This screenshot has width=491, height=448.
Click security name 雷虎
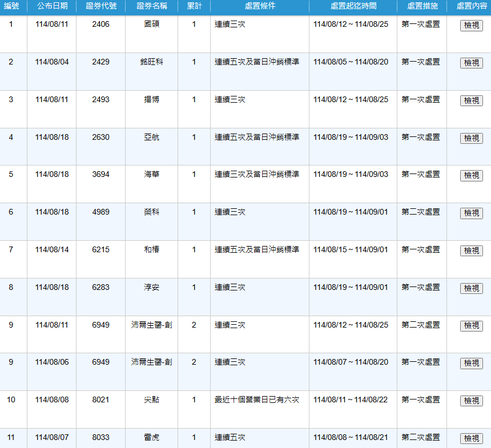coord(151,437)
